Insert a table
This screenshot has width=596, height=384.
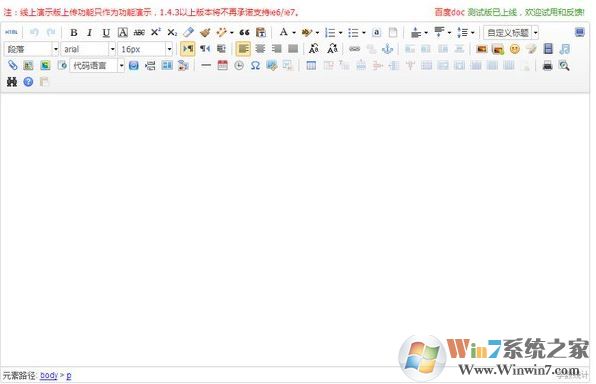click(x=311, y=65)
